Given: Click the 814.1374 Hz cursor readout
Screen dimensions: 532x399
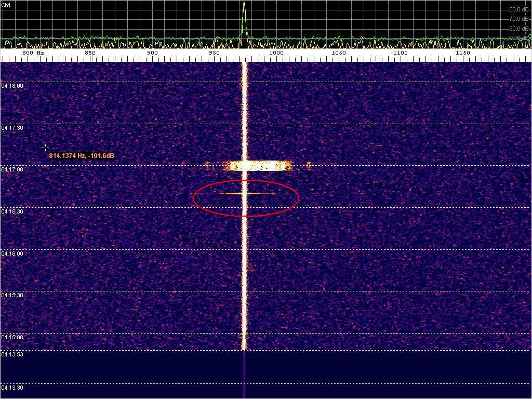Looking at the screenshot, I should pyautogui.click(x=82, y=156).
